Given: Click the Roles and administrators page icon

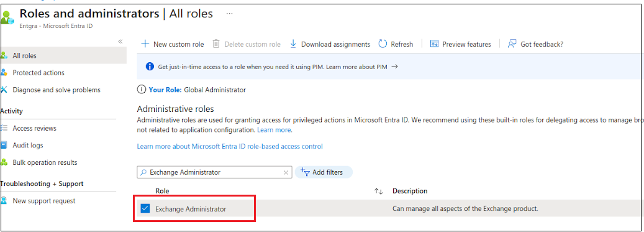Looking at the screenshot, I should pyautogui.click(x=7, y=17).
